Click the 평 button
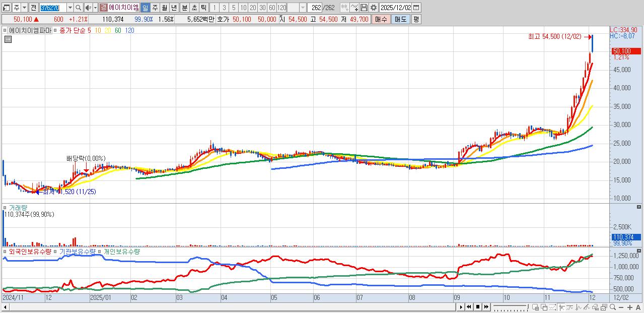Image resolution: width=644 pixels, height=313 pixels. (416, 19)
